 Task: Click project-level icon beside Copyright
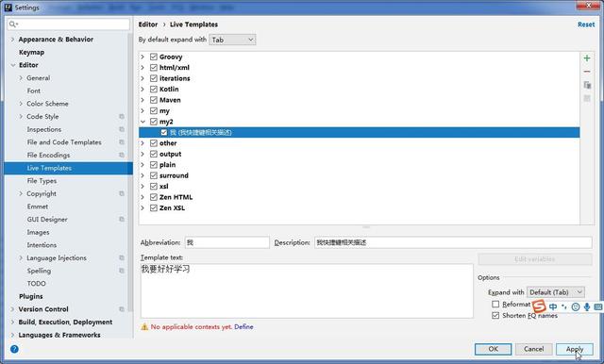coord(122,193)
